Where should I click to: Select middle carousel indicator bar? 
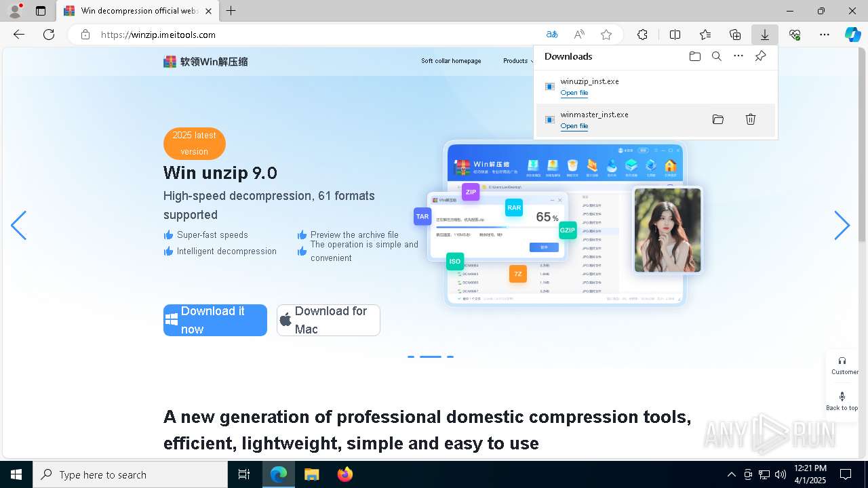click(x=431, y=357)
